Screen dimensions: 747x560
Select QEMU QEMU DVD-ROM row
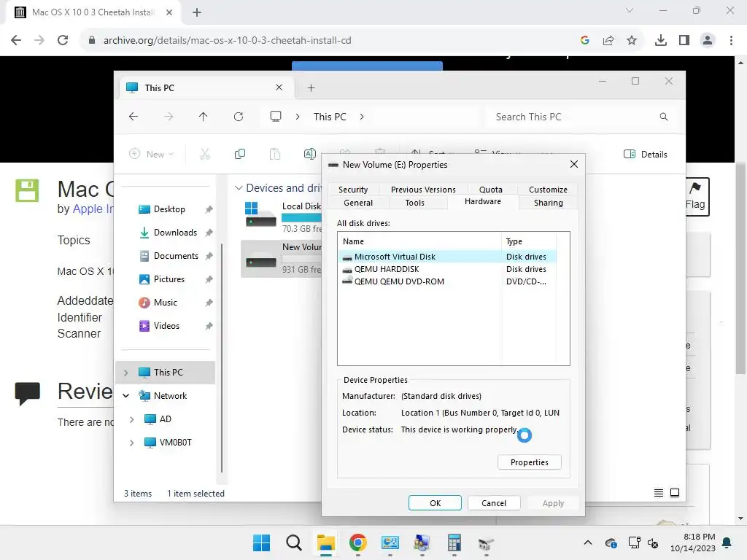pos(447,281)
